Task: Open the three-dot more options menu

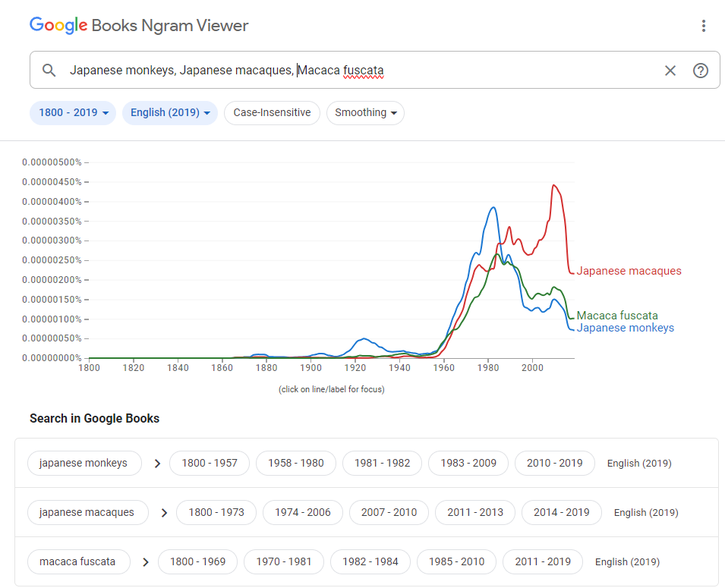Action: [x=703, y=27]
